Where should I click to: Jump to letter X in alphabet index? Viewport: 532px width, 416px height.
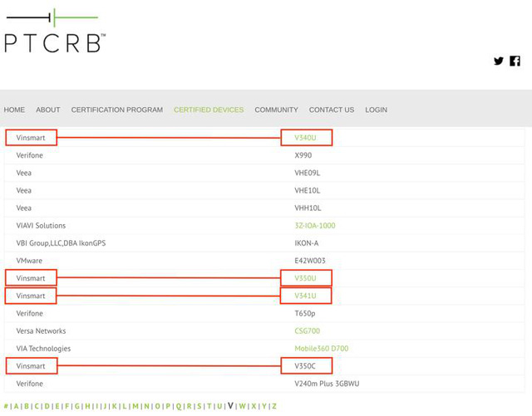pos(254,406)
